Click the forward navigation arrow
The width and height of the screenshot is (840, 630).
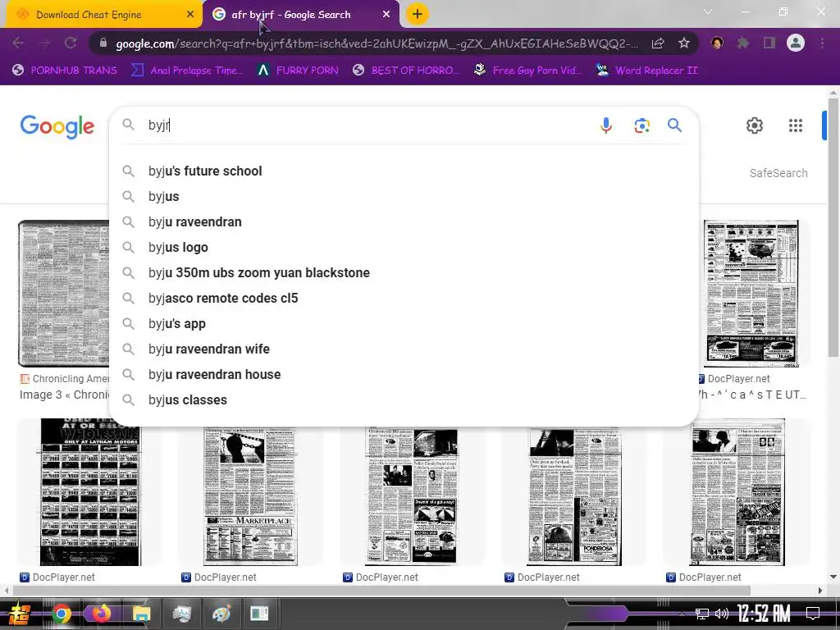(x=44, y=43)
